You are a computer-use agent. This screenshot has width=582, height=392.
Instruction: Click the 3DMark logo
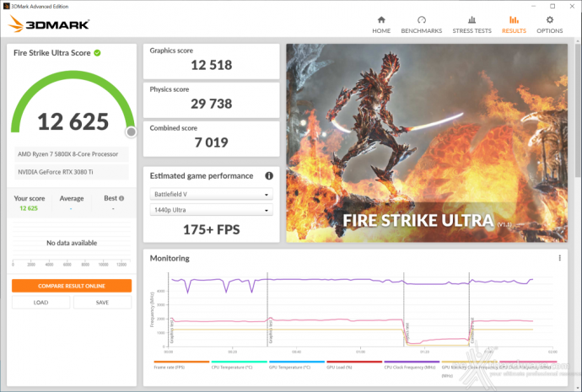(x=49, y=24)
